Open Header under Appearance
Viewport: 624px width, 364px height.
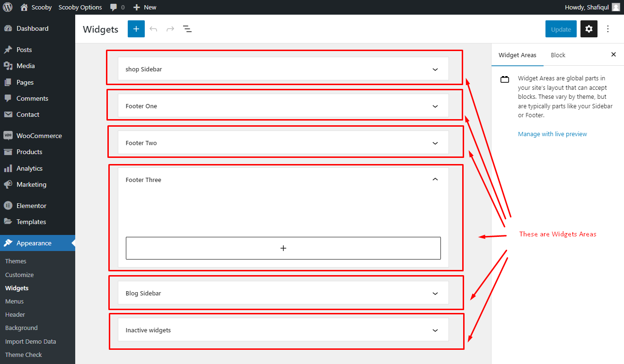[15, 314]
